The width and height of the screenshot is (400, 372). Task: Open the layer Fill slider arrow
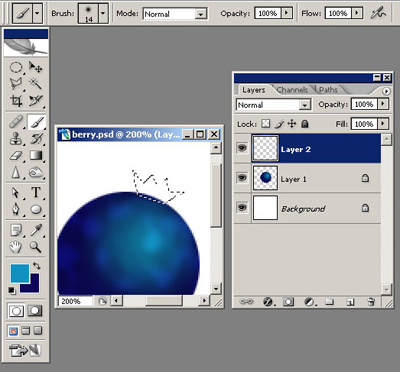tap(383, 124)
